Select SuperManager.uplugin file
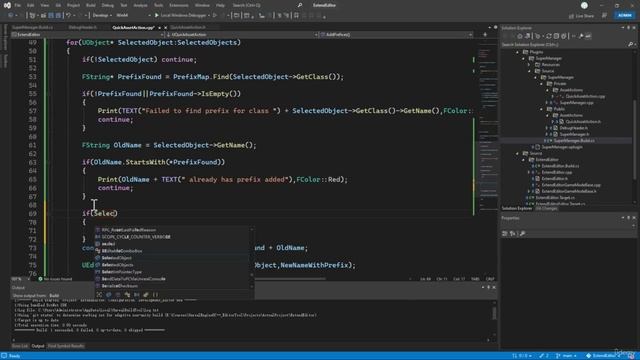 pos(562,147)
